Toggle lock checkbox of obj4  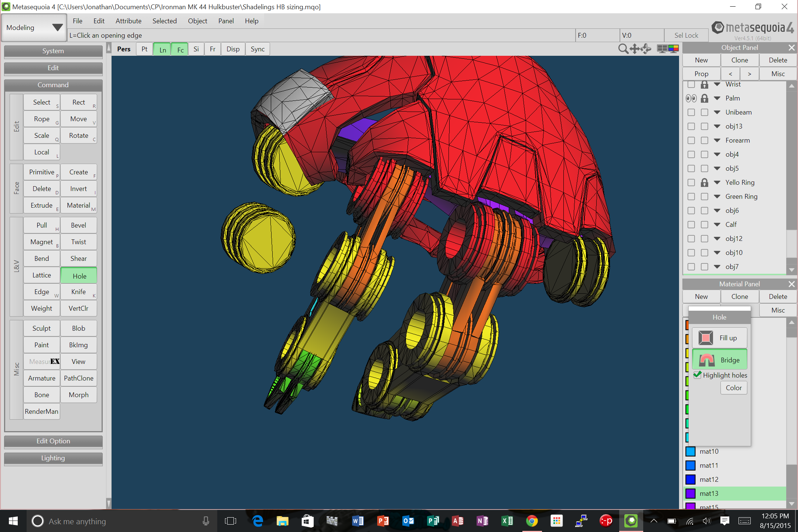pos(704,154)
